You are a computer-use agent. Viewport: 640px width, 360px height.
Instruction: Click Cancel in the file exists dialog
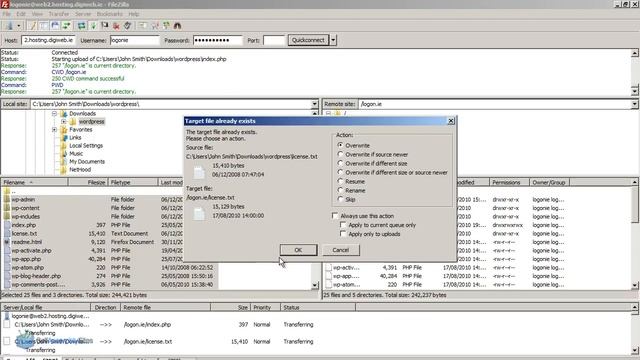[341, 250]
